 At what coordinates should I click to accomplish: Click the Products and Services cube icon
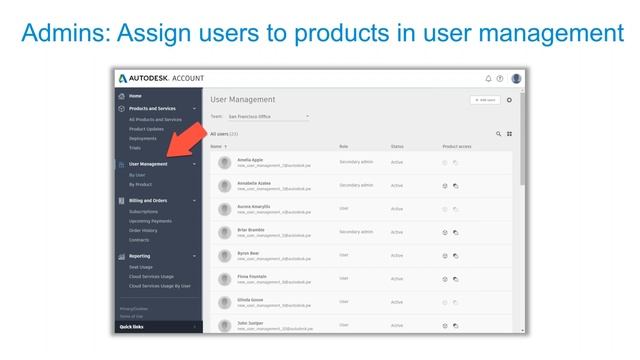[x=122, y=109]
